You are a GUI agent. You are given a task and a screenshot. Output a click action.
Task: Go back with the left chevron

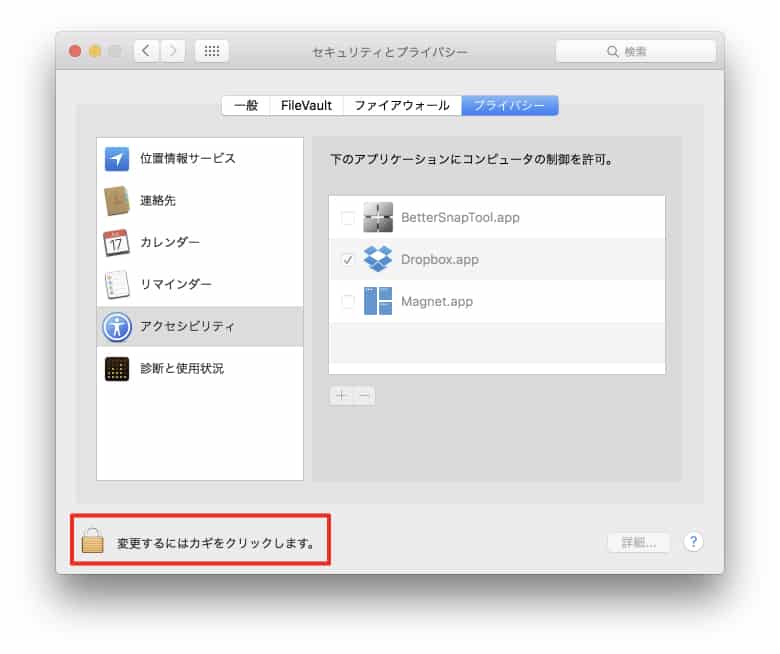(x=146, y=51)
